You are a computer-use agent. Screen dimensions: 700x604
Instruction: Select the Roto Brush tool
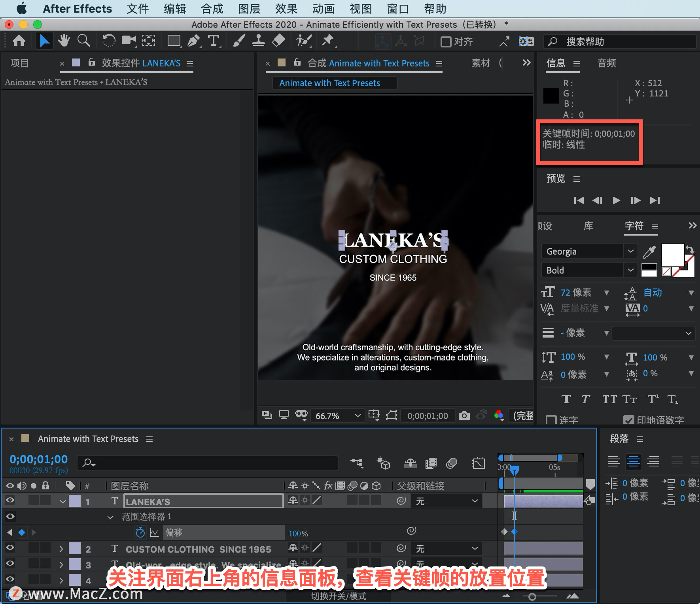point(304,41)
